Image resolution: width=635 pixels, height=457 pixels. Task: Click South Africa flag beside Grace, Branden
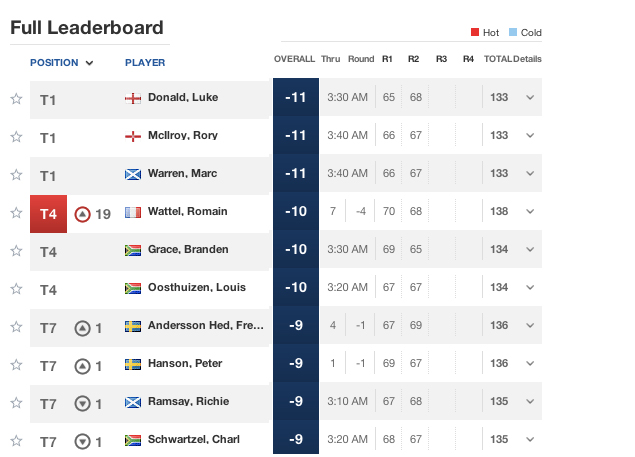pyautogui.click(x=132, y=250)
